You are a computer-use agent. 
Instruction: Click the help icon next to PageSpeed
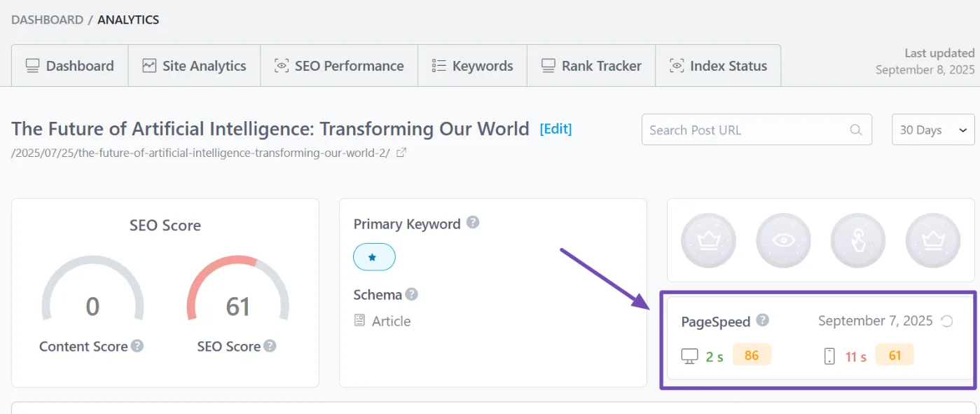[x=762, y=320]
